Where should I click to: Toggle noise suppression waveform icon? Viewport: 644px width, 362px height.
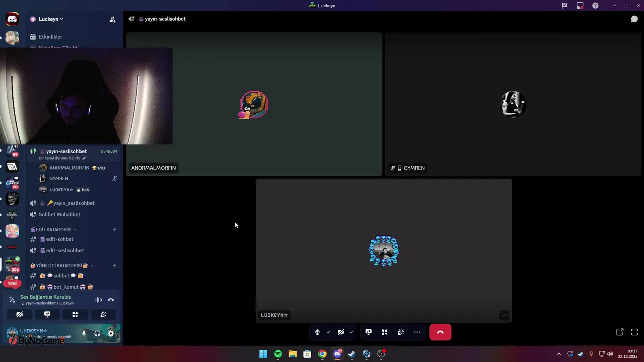[99, 300]
